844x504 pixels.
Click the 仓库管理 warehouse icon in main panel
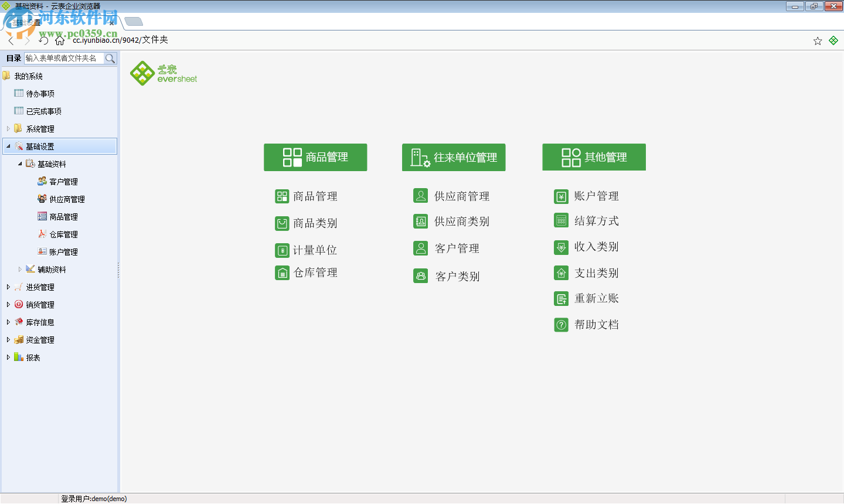click(x=282, y=273)
